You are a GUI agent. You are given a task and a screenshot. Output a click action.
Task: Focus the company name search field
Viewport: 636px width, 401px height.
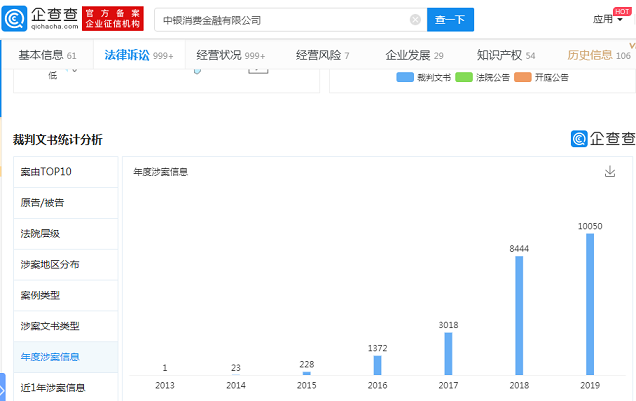(x=291, y=19)
